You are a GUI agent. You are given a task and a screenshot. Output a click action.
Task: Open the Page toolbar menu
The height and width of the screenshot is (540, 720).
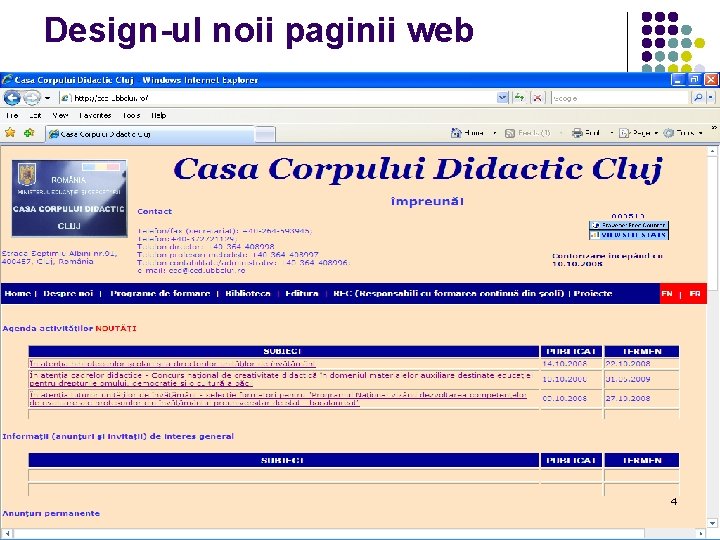[x=638, y=133]
